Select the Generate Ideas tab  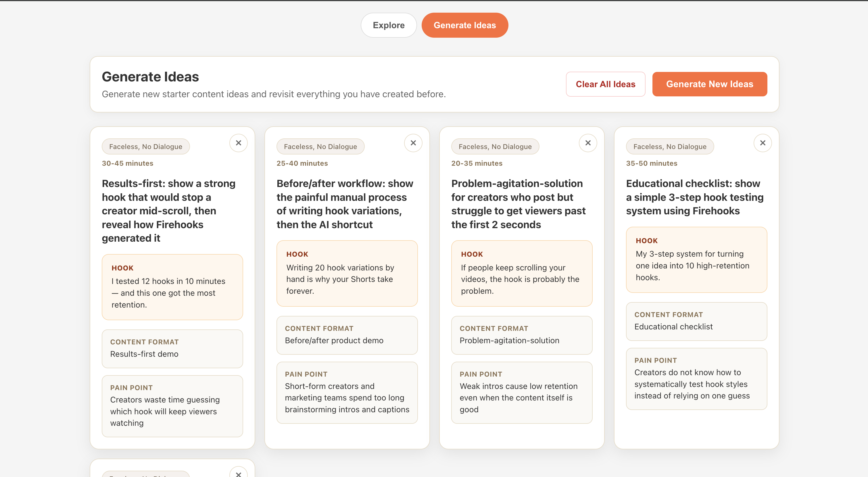tap(465, 25)
